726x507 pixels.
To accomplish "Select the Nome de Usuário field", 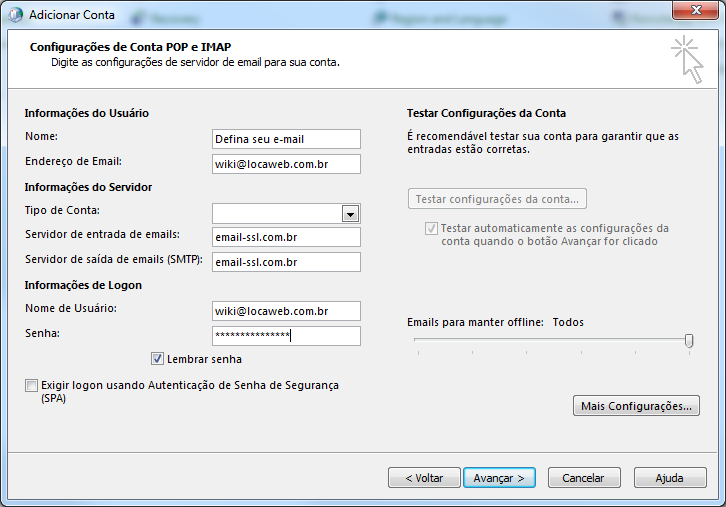I will point(286,311).
